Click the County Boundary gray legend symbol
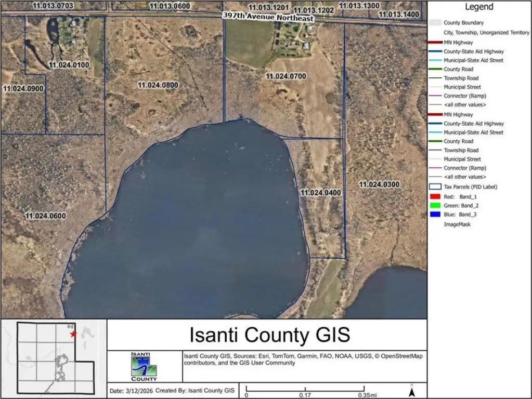 [x=435, y=23]
